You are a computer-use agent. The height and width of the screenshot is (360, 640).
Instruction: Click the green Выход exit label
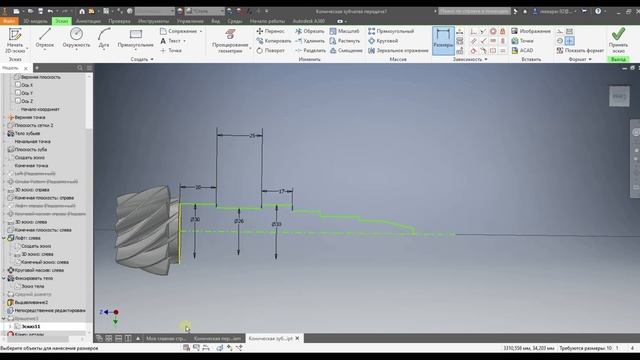618,60
